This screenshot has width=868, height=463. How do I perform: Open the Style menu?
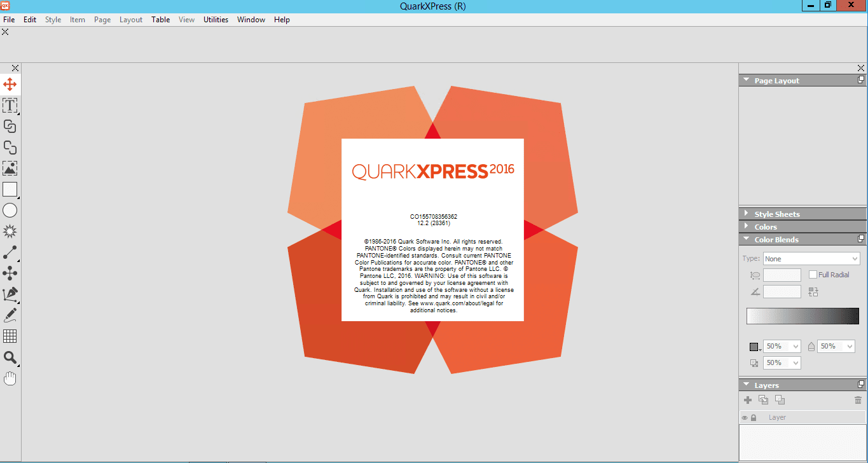coord(53,20)
